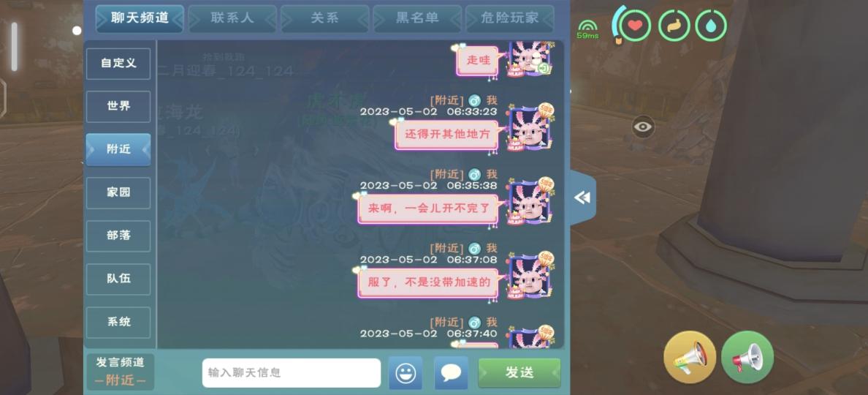
Task: Check the heart health status icon
Action: pos(635,26)
